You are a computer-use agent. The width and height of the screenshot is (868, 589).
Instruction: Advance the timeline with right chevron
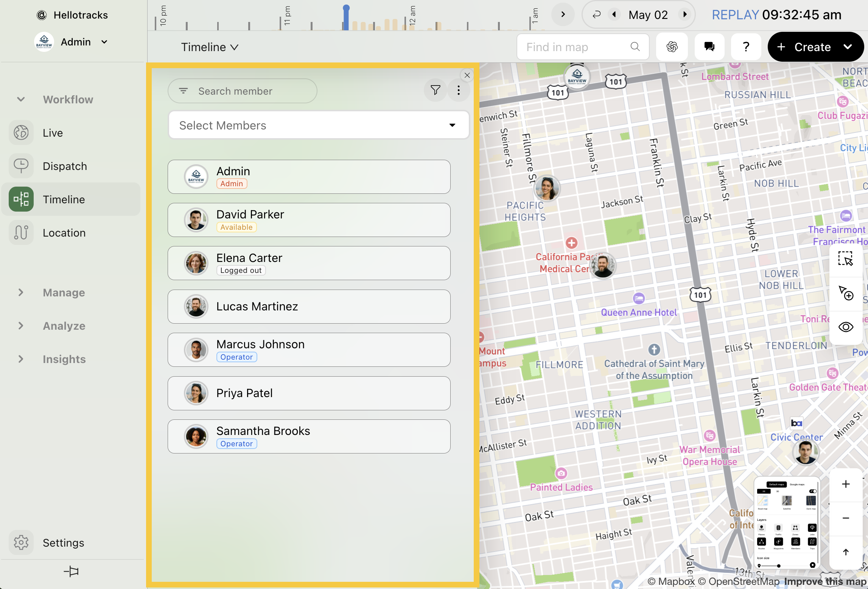click(563, 14)
